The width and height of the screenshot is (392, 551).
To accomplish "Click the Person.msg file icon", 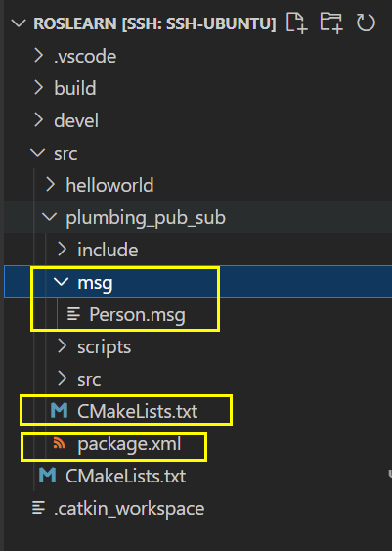I will coord(73,314).
